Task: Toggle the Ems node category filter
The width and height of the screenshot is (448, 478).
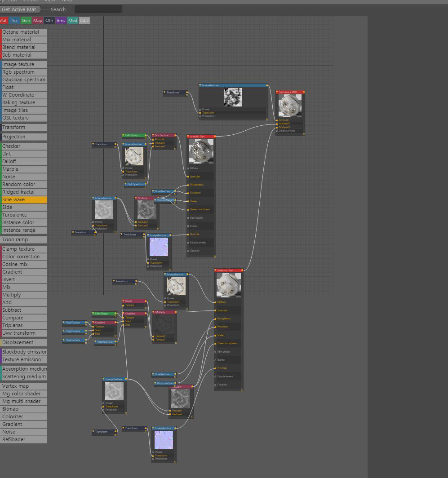Action: tap(61, 21)
